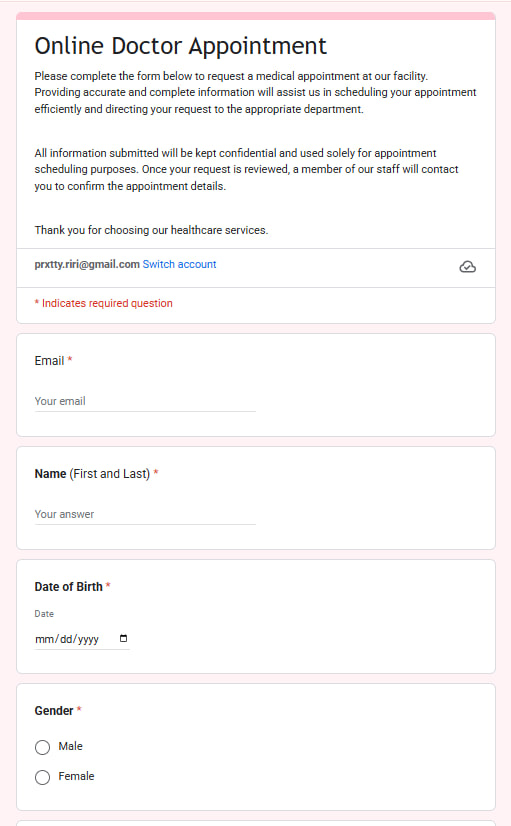Click the prxtty.riri@gmail.com account address
The image size is (511, 826).
(x=87, y=264)
